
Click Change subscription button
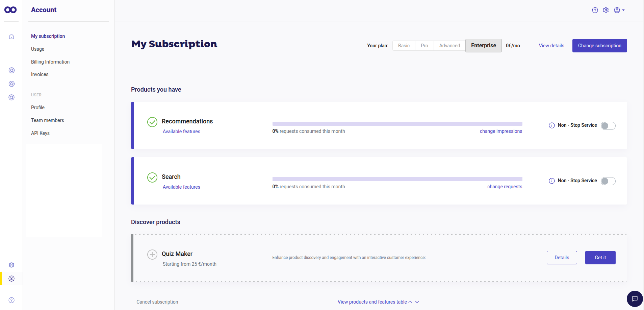click(x=599, y=46)
